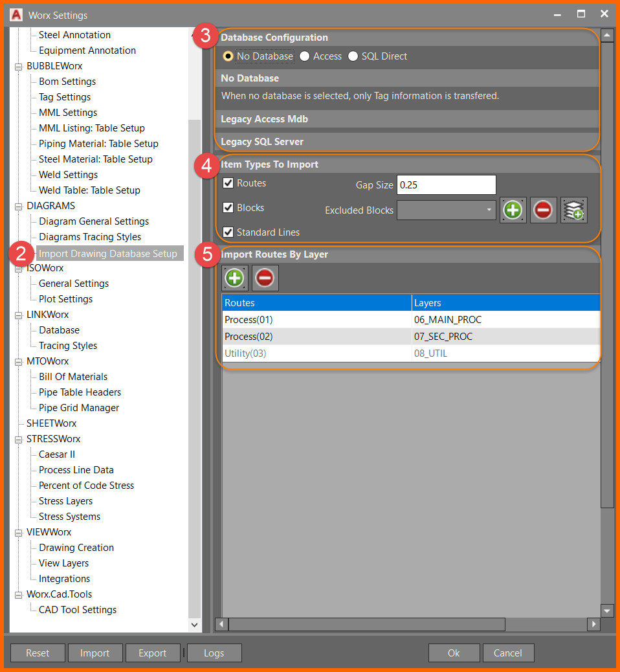Click the layers add icon beside Excluded Blocks
This screenshot has height=672, width=620.
point(573,210)
